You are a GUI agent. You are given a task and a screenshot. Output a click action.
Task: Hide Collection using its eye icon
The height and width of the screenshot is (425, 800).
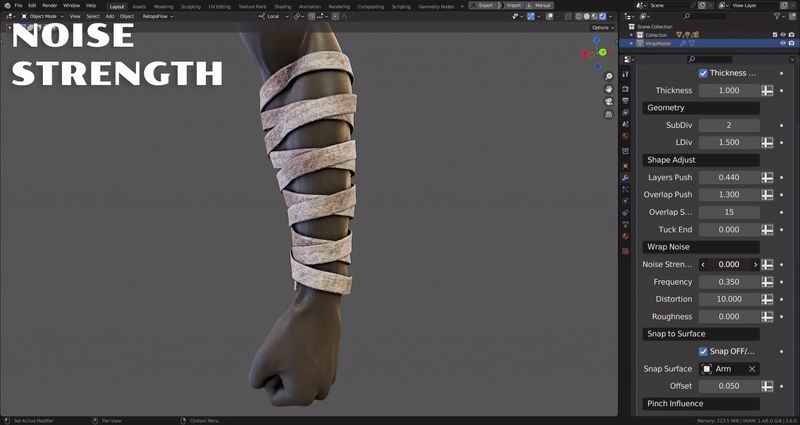(x=783, y=35)
